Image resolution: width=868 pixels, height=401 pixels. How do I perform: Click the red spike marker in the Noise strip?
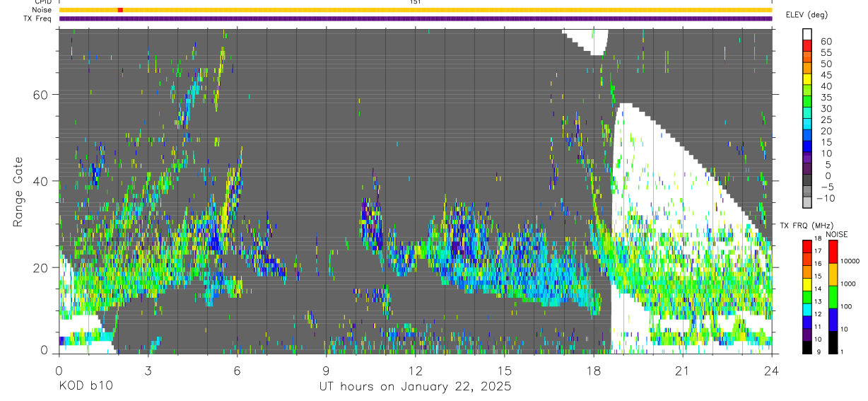point(120,10)
